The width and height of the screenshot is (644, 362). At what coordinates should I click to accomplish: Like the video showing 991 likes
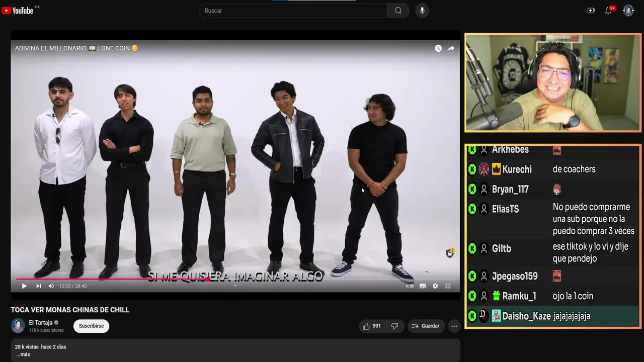371,326
